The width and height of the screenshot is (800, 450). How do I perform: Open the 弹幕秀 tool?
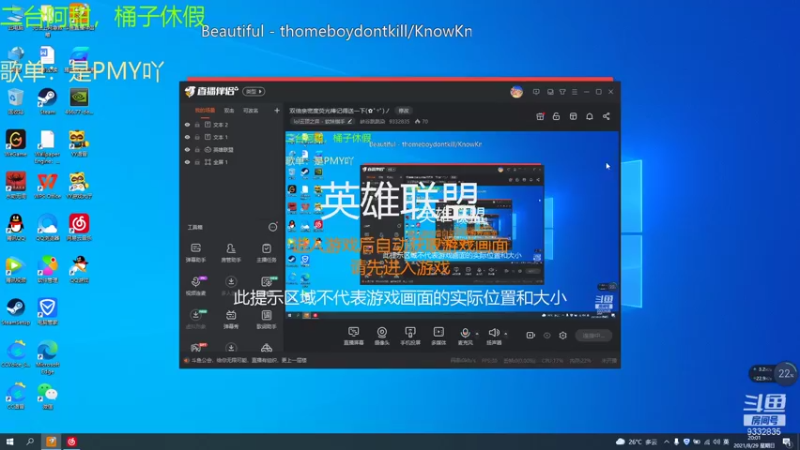coord(231,319)
